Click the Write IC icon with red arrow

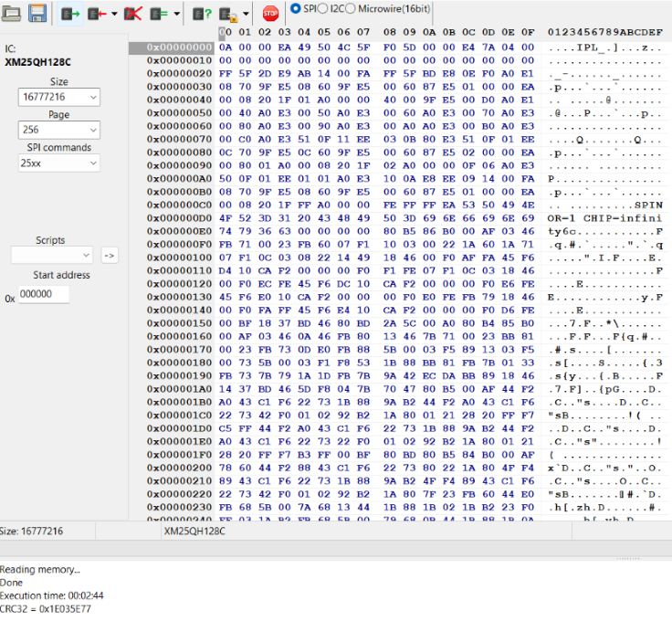(97, 14)
